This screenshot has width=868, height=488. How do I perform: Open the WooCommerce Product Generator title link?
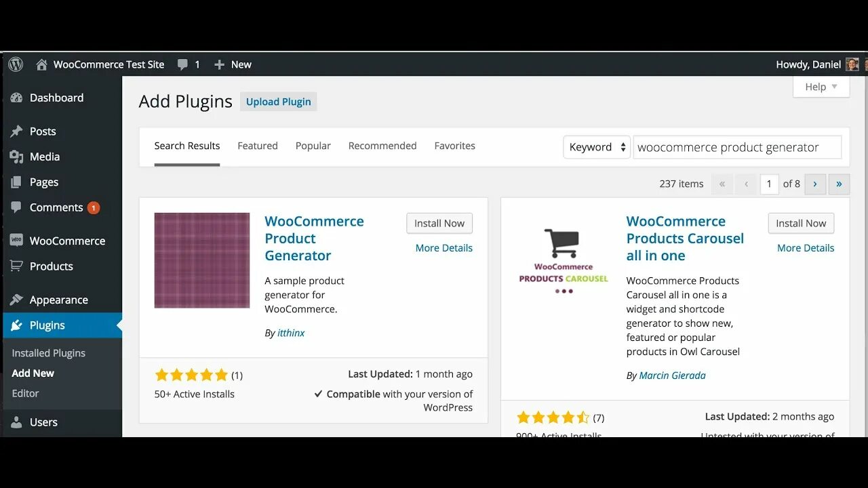click(x=314, y=239)
